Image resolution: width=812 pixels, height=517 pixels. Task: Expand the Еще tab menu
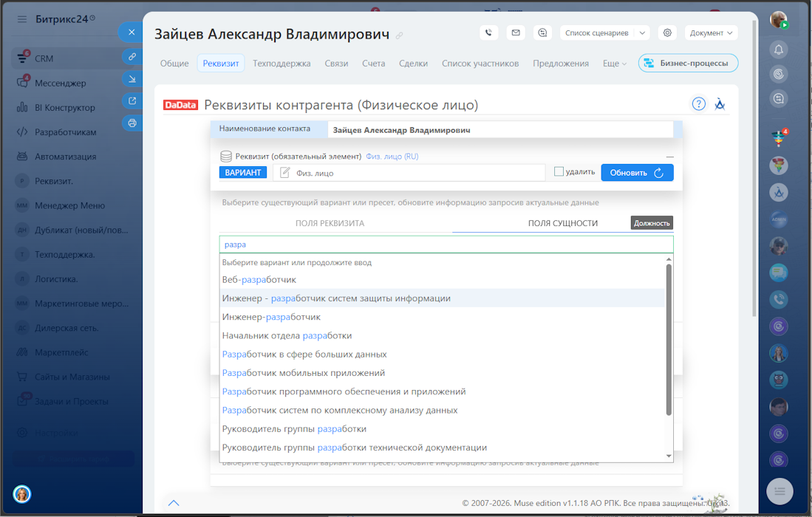click(614, 64)
